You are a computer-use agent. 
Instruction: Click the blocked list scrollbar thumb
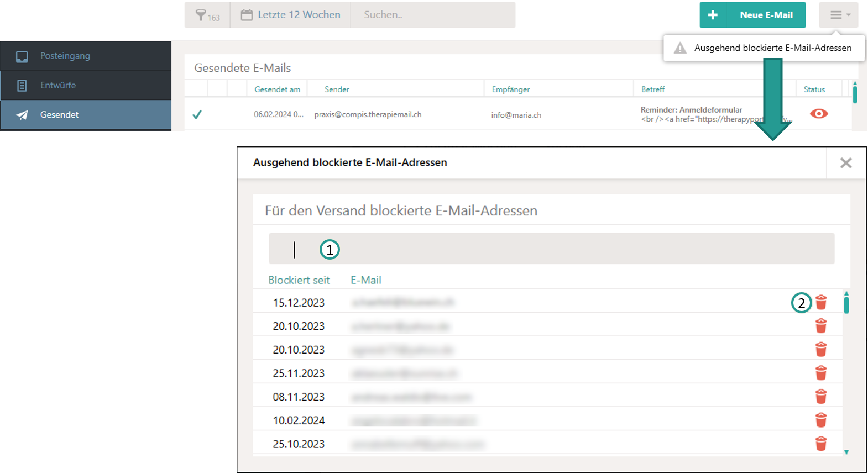click(846, 304)
